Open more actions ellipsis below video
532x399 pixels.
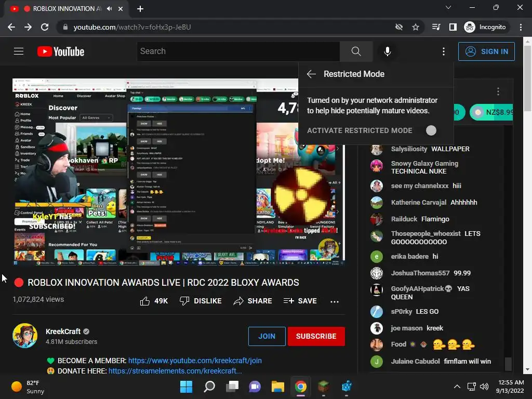click(x=334, y=301)
